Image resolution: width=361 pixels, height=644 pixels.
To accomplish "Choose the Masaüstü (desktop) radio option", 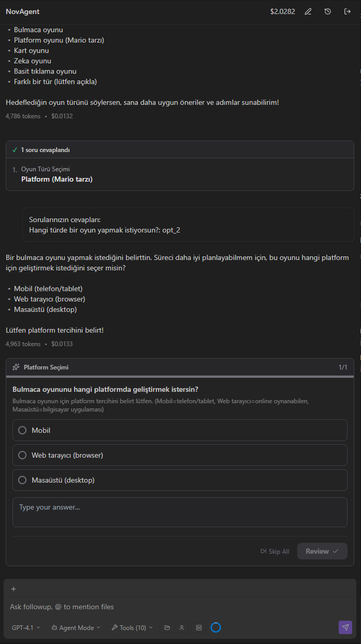I will pos(180,480).
